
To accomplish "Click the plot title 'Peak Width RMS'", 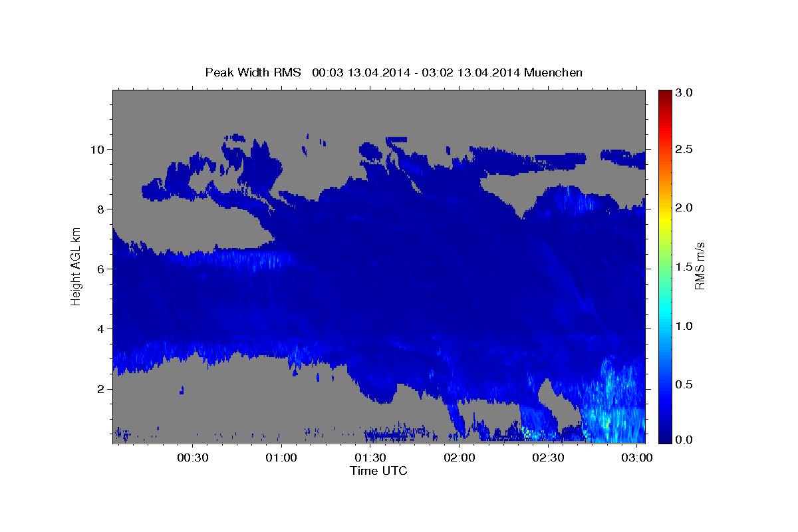I will click(x=253, y=72).
